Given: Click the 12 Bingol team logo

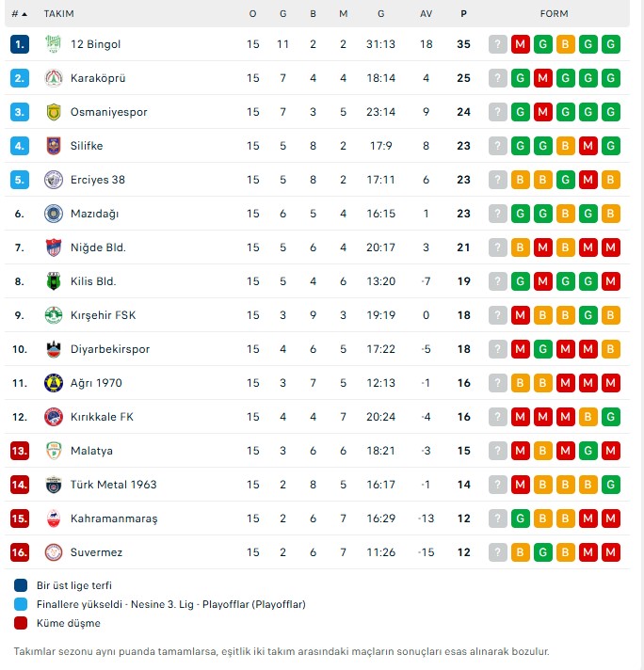Looking at the screenshot, I should (x=53, y=44).
